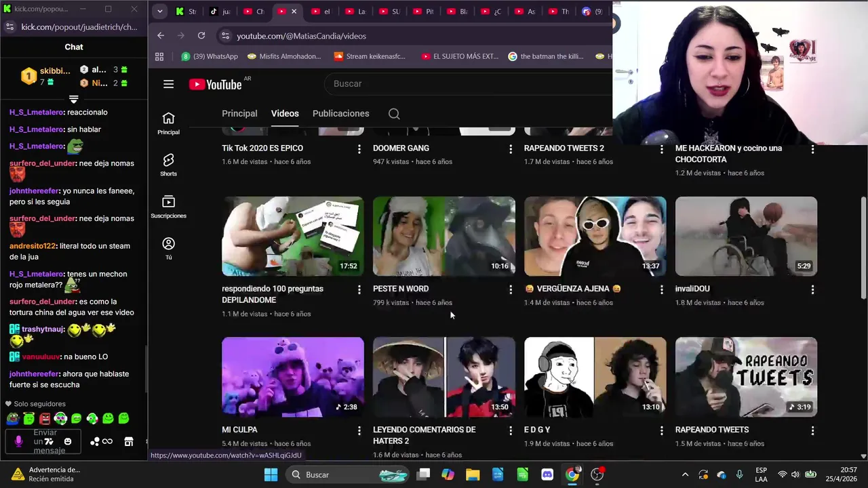Open the Advertencia de... taskbar widget
Image resolution: width=868 pixels, height=488 pixels.
46,474
